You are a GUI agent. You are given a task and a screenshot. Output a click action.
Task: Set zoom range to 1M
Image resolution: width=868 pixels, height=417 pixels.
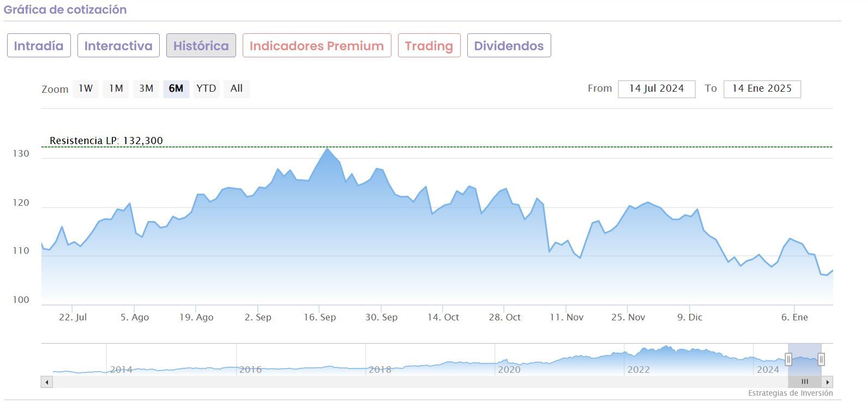click(x=116, y=88)
